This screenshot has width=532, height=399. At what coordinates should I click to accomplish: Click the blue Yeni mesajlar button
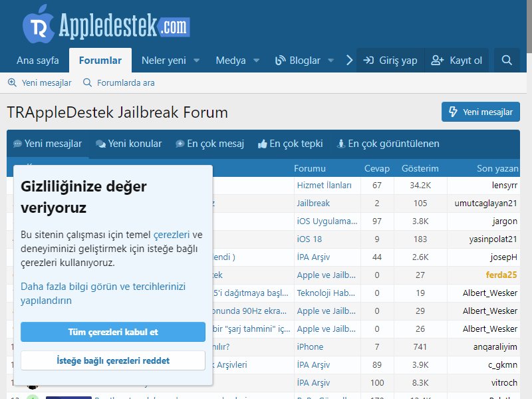tap(480, 112)
